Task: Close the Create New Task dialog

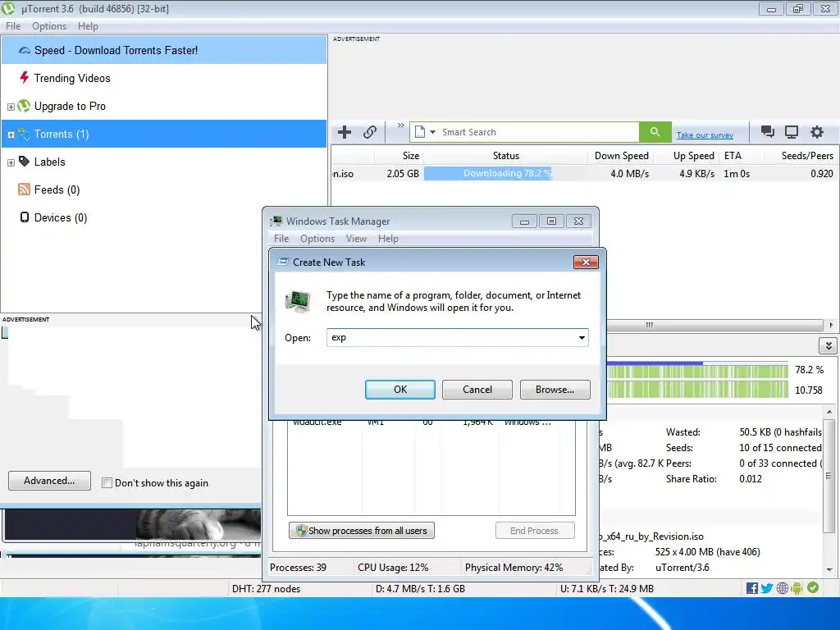Action: (586, 262)
